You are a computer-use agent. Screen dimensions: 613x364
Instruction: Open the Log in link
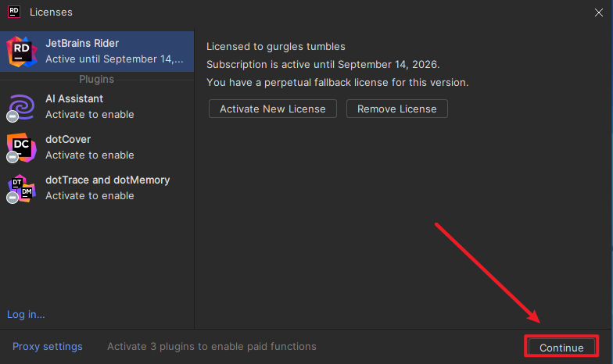coord(26,314)
